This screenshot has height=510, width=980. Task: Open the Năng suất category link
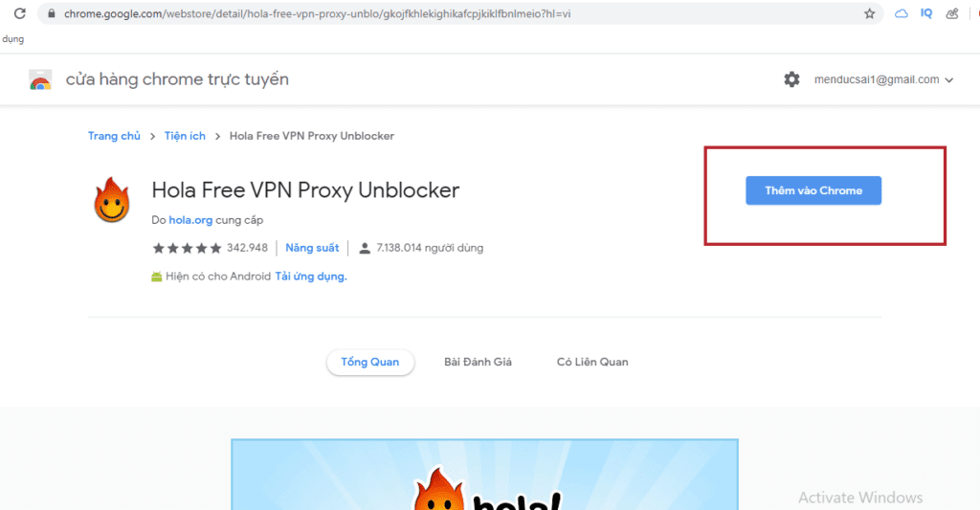[312, 248]
